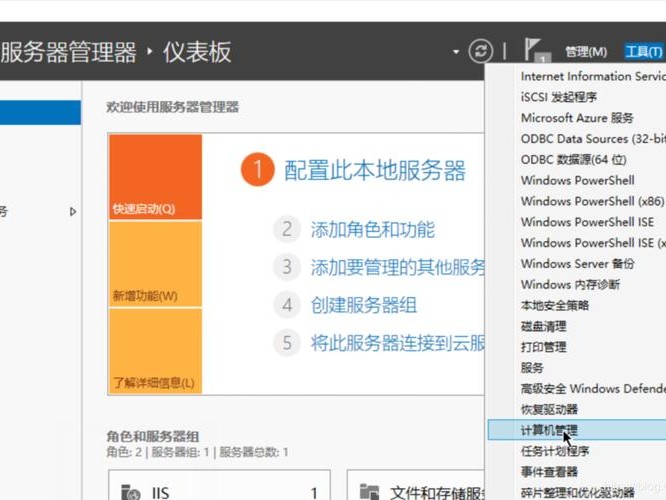Open the notifications flag

coord(536,51)
